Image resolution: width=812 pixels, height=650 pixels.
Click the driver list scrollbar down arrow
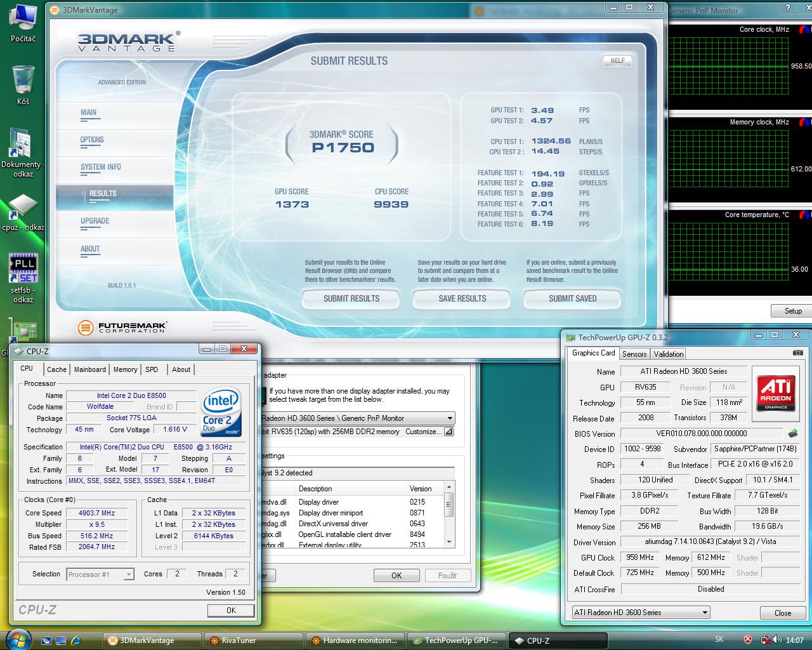click(x=449, y=542)
